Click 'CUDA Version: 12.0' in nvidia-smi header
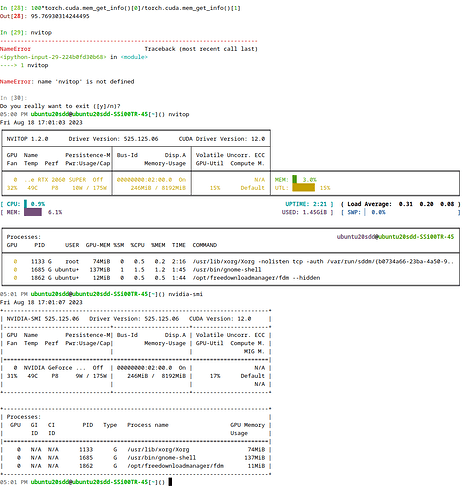Image resolution: width=464 pixels, height=500 pixels. point(220,318)
